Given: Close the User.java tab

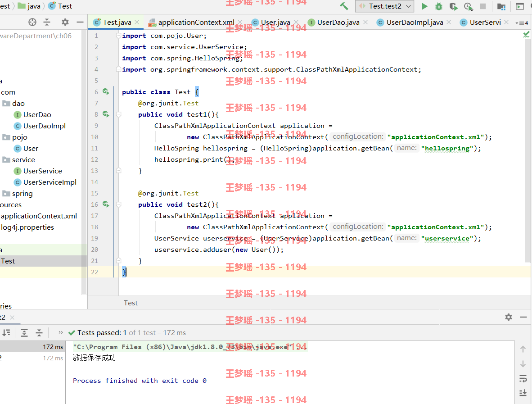Looking at the screenshot, I should (296, 22).
